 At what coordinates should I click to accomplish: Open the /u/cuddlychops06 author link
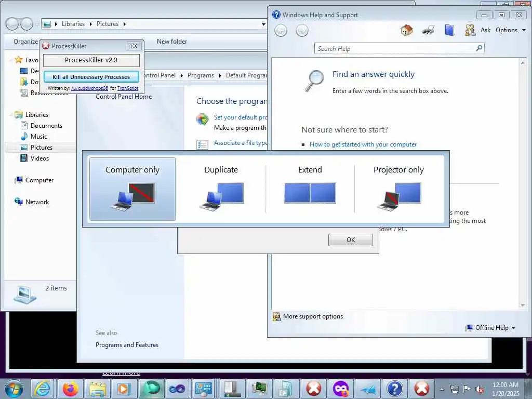pos(89,88)
